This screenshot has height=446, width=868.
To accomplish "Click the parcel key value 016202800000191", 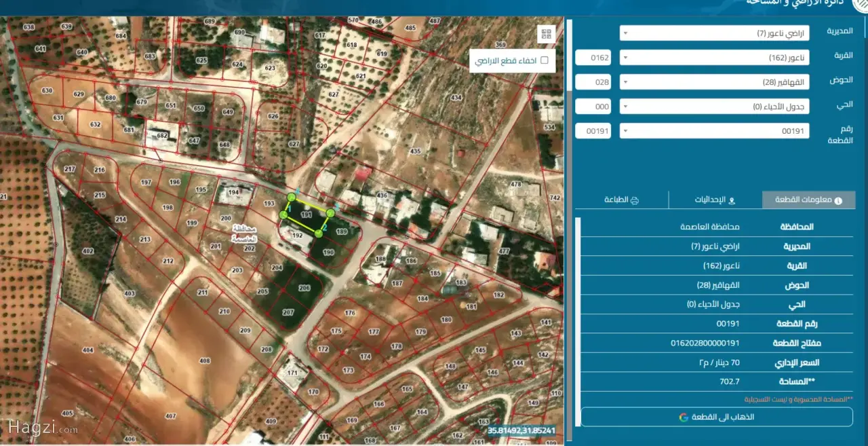I will tap(705, 343).
